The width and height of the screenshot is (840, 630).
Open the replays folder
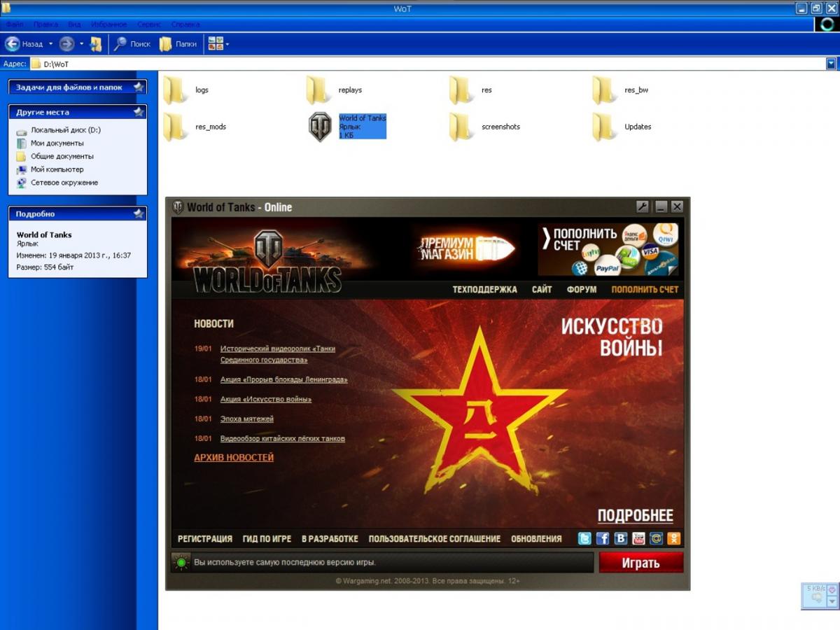318,90
